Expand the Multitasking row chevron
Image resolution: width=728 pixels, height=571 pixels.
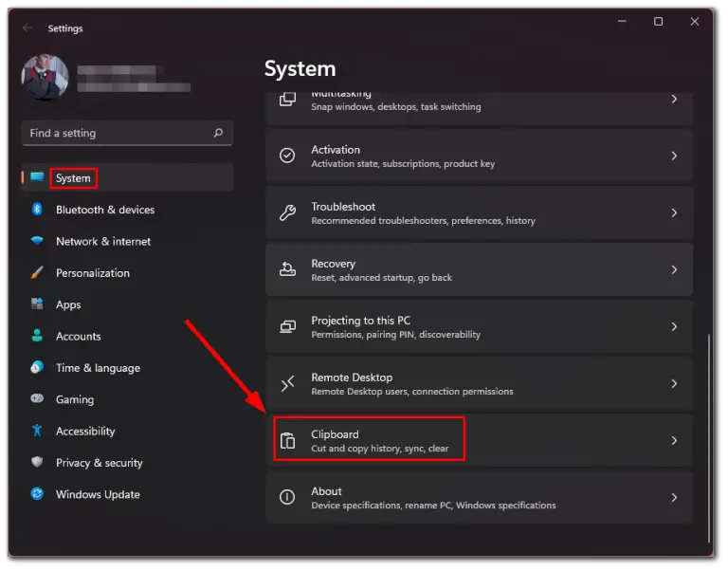(x=674, y=99)
